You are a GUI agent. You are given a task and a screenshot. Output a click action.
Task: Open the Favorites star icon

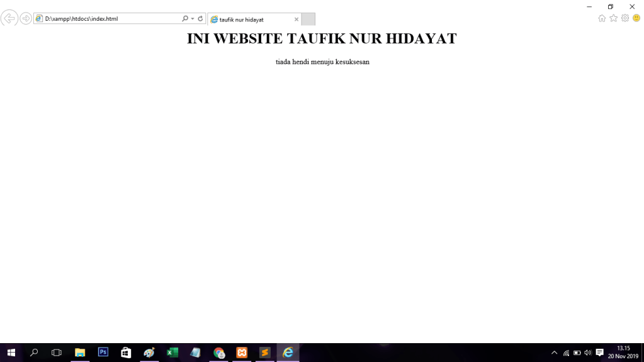tap(613, 18)
